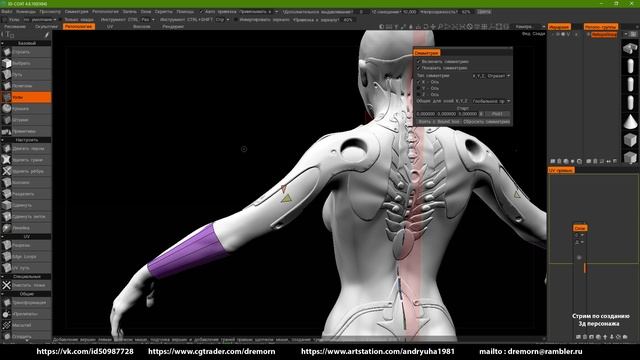The height and width of the screenshot is (360, 640).
Task: Select the Крышка cap tool
Action: pos(26,109)
